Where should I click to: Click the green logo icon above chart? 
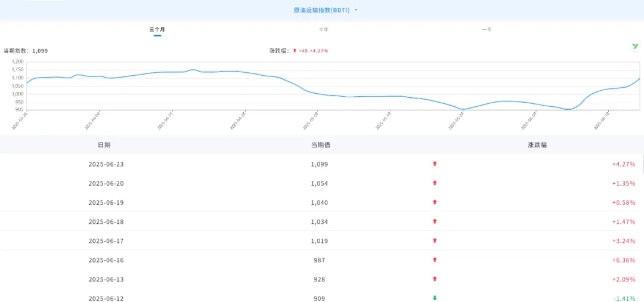click(x=635, y=47)
